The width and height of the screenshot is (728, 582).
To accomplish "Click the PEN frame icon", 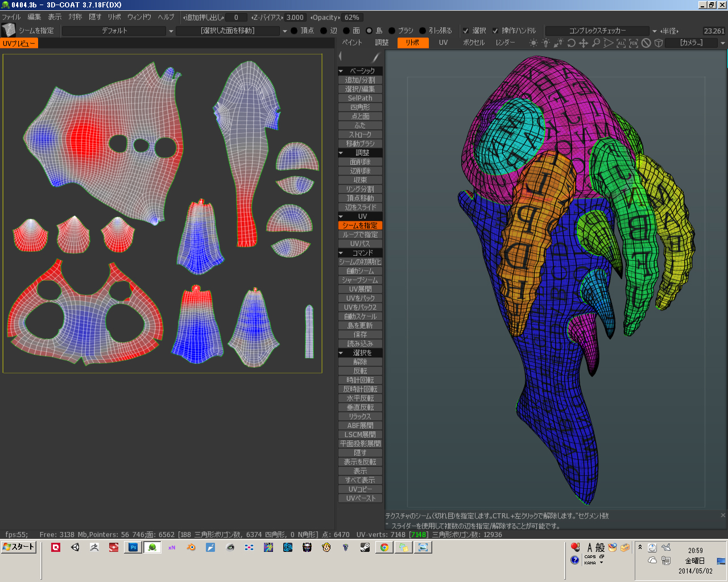I will (x=634, y=43).
